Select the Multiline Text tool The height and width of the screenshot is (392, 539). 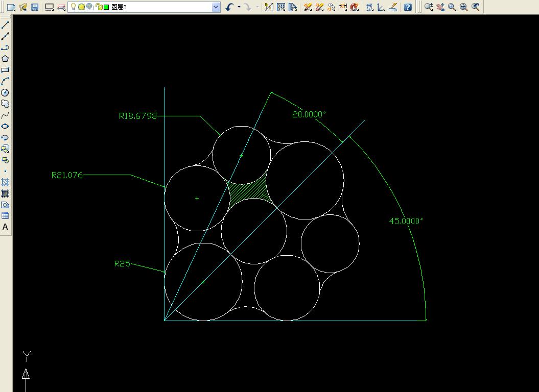[x=5, y=227]
